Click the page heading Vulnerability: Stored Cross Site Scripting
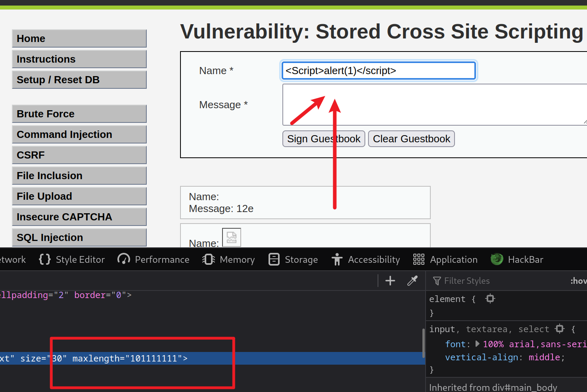Image resolution: width=587 pixels, height=392 pixels. pos(382,31)
